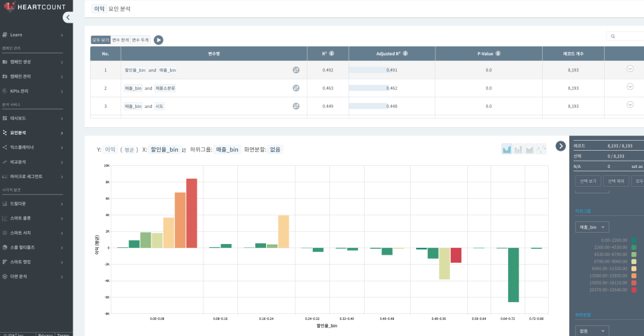Collapse the sidebar with the arrow button

pyautogui.click(x=68, y=17)
